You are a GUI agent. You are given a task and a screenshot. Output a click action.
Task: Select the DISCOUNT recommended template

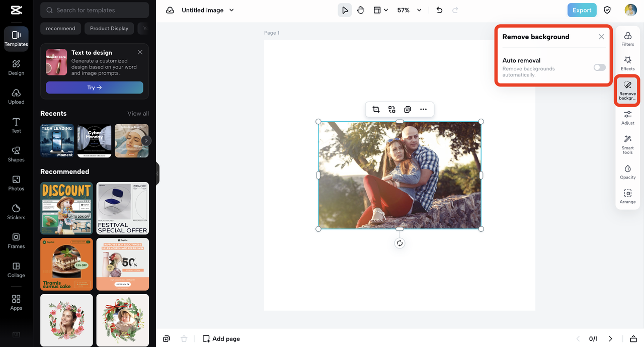[x=66, y=208]
